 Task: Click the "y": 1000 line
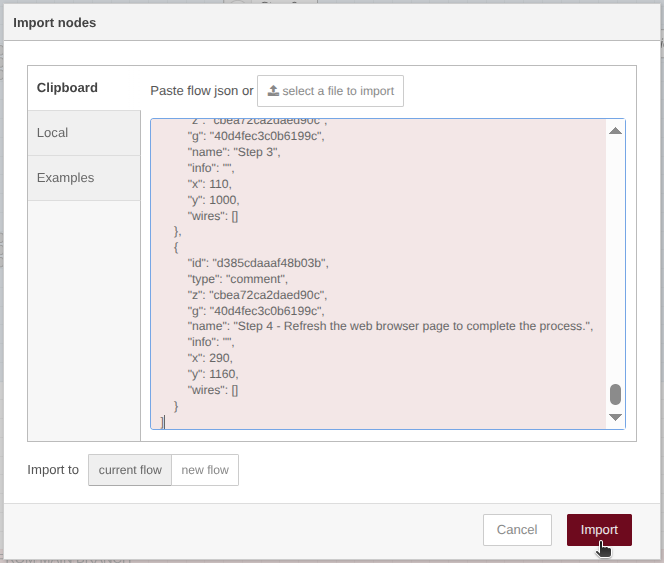coord(213,200)
